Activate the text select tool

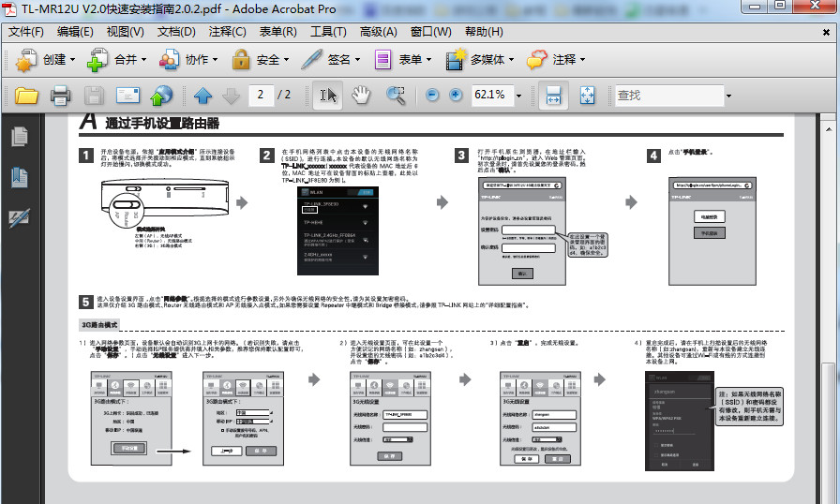(x=328, y=96)
